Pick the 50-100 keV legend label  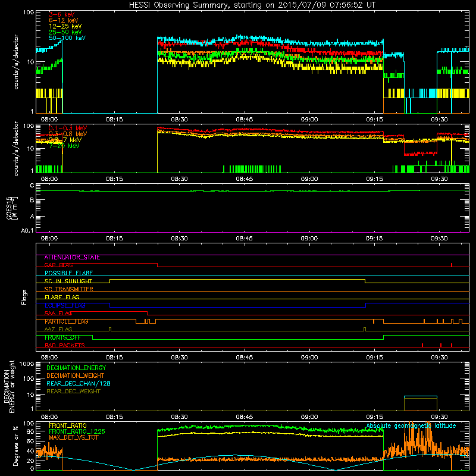pyautogui.click(x=67, y=38)
